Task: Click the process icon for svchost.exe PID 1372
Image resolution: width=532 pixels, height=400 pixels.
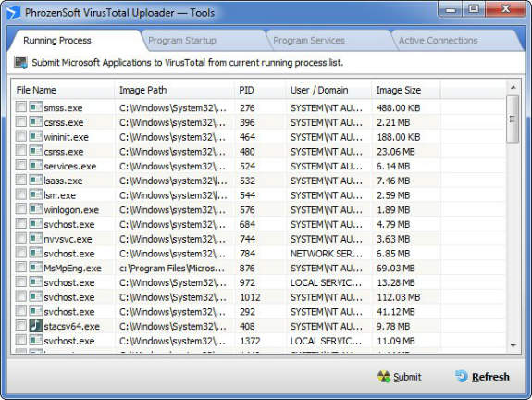Action: (36, 340)
